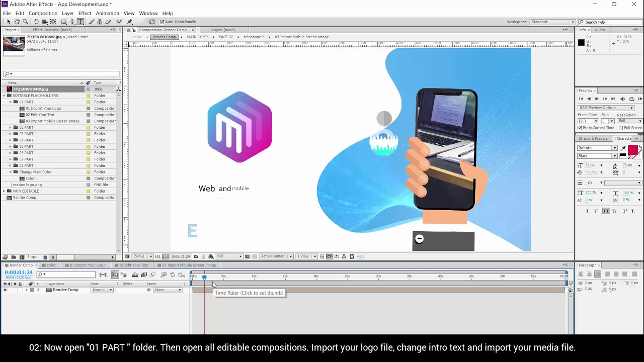Open the Animation menu
This screenshot has width=644, height=362.
[107, 13]
